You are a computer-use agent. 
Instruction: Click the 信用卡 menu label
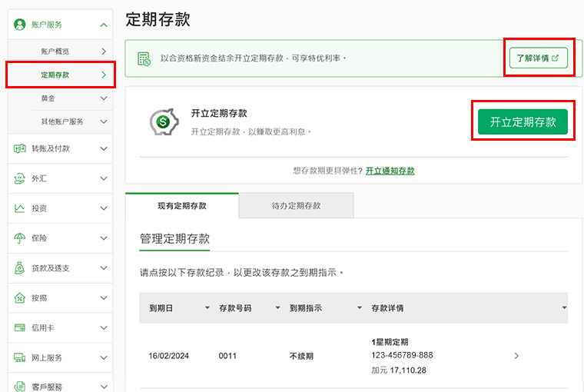click(x=43, y=327)
